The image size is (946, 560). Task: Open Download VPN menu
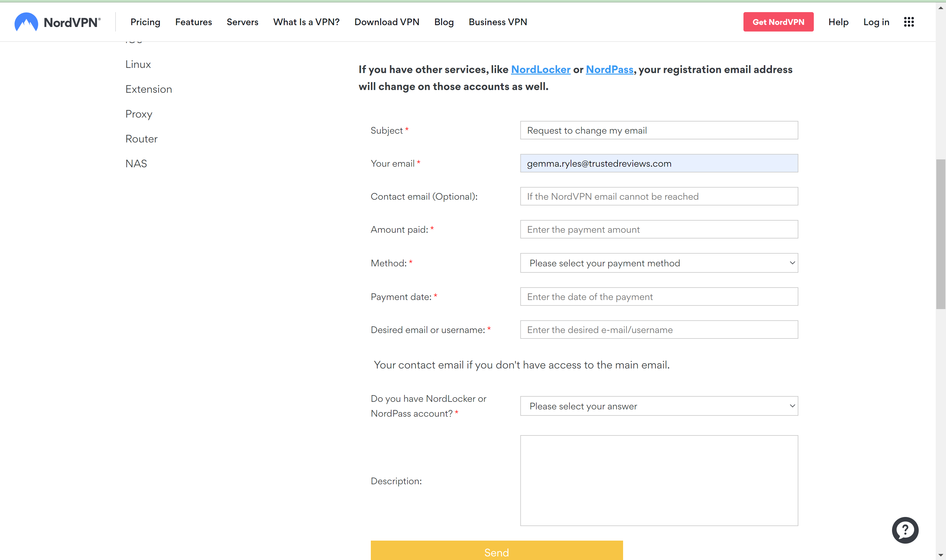[x=387, y=22]
